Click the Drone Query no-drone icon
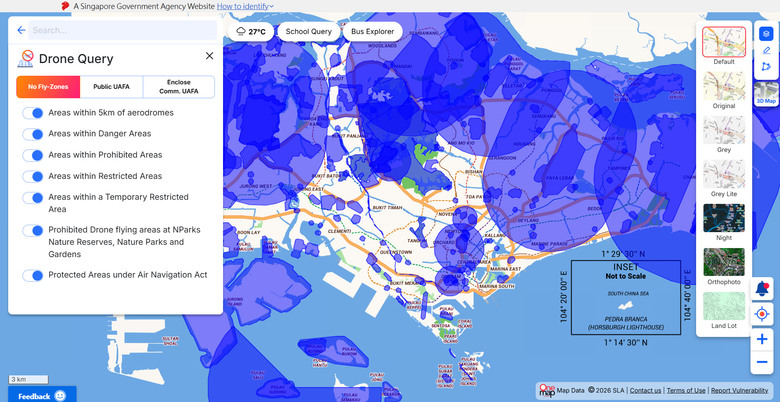 pyautogui.click(x=25, y=58)
